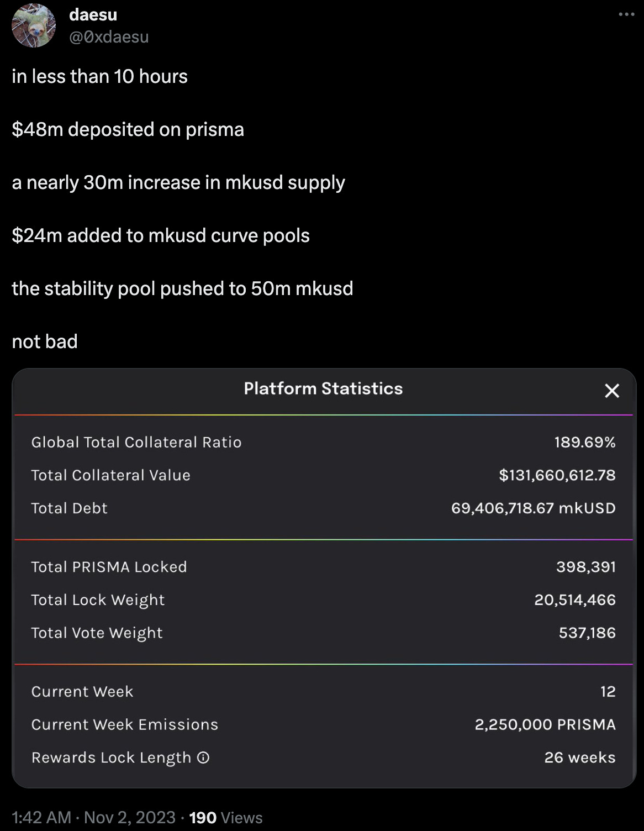
Task: Open the @0xdaesu handle link
Action: 109,36
